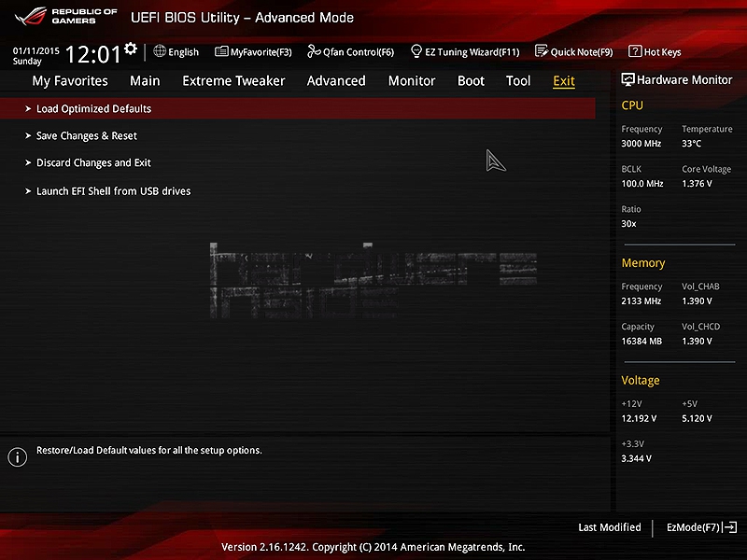Screen dimensions: 747x560
Task: Expand the Save Changes & Reset option
Action: [x=86, y=136]
